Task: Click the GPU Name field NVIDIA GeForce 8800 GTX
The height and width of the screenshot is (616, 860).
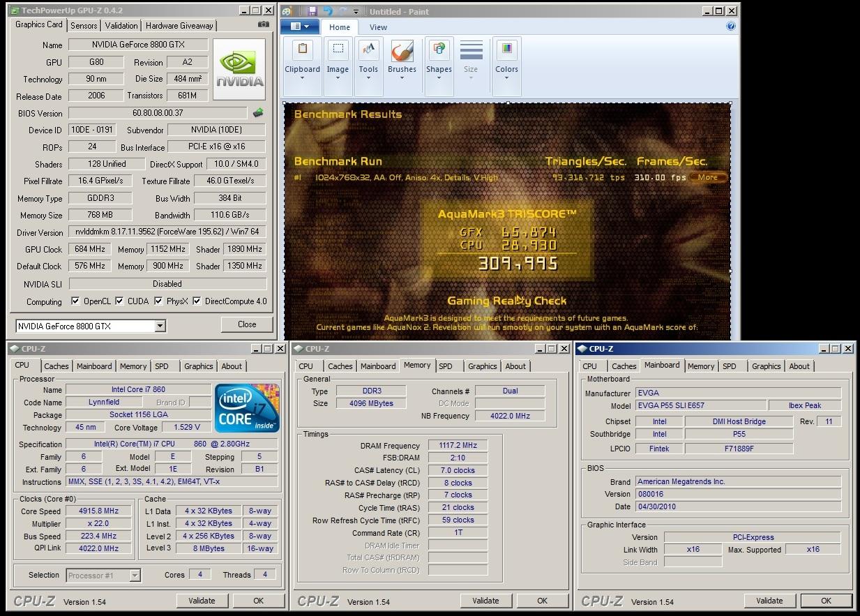Action: click(138, 45)
